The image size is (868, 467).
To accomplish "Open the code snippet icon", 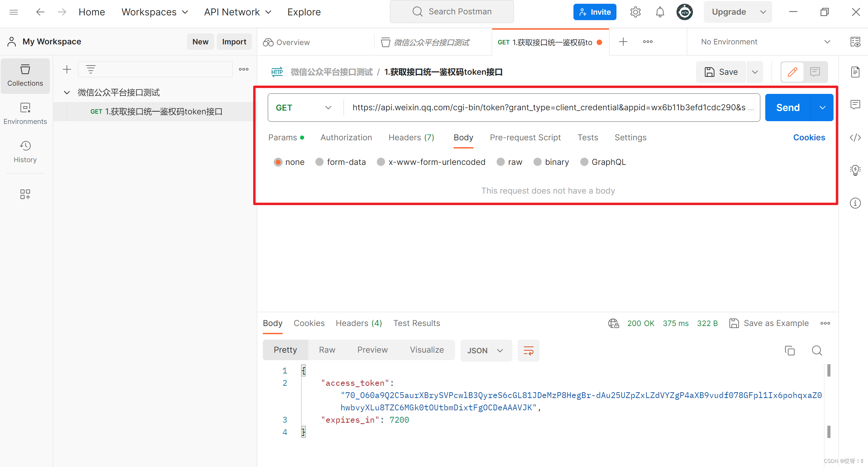I will click(855, 138).
